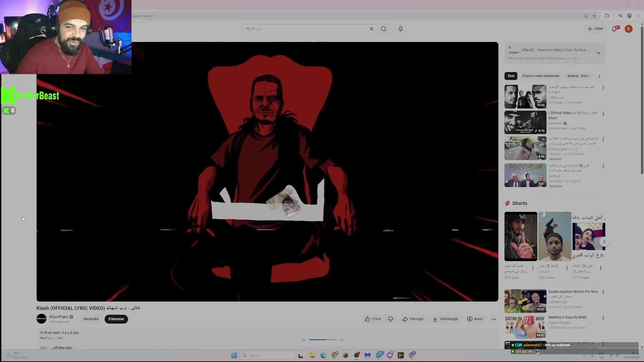Screen dimensions: 644x362
Task: Download video with Télécharger button
Action: pyautogui.click(x=445, y=319)
